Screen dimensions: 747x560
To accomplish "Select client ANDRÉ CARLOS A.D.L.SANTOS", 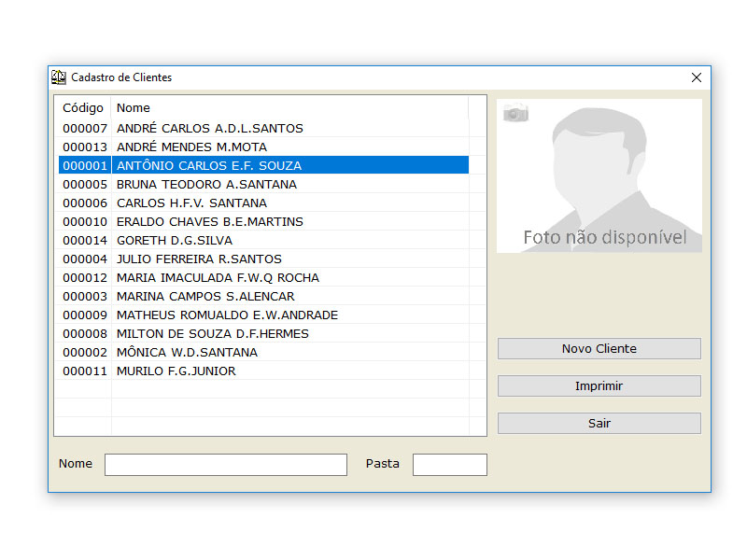I will [x=209, y=128].
